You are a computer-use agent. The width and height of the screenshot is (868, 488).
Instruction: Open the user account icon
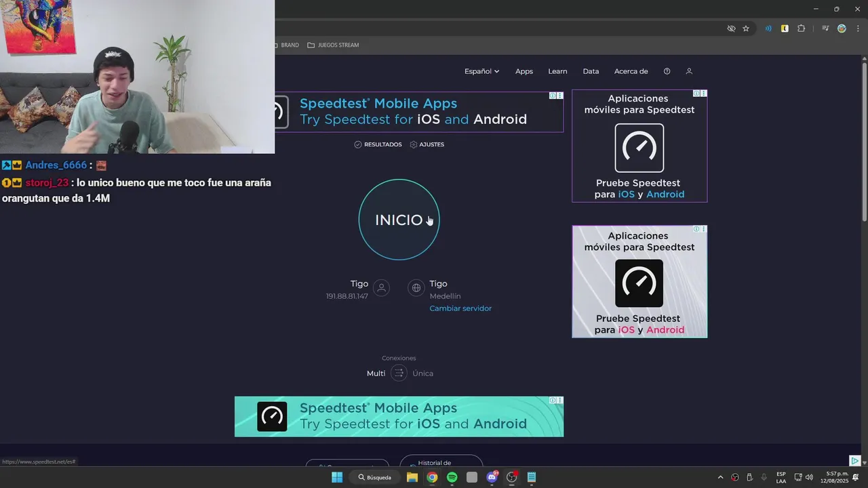(689, 71)
